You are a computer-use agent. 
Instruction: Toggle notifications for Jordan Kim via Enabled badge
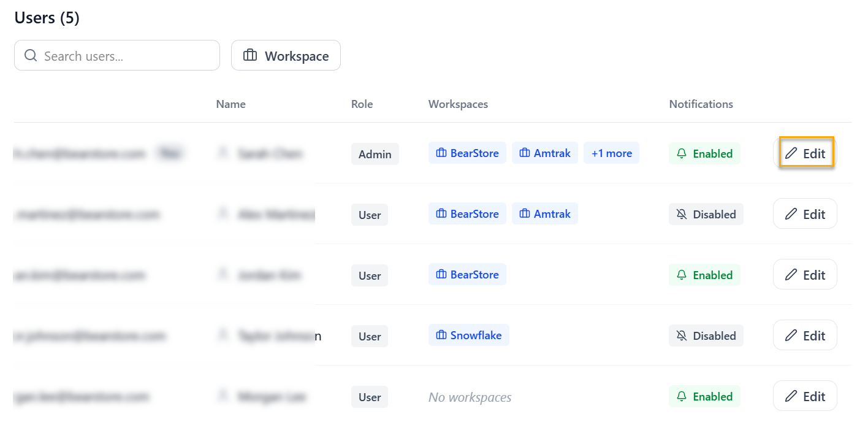coord(704,275)
